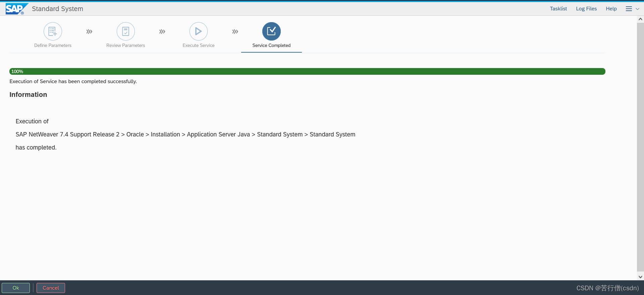
Task: Click arrows between Review Parameters and Execute Service
Action: pos(162,32)
